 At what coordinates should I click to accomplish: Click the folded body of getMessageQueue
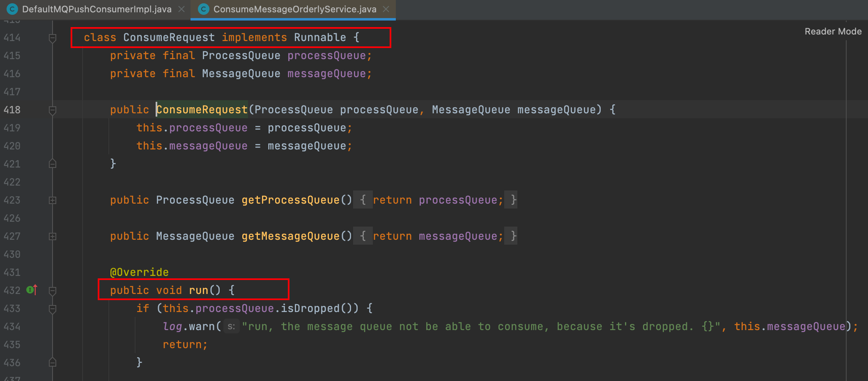(x=435, y=236)
